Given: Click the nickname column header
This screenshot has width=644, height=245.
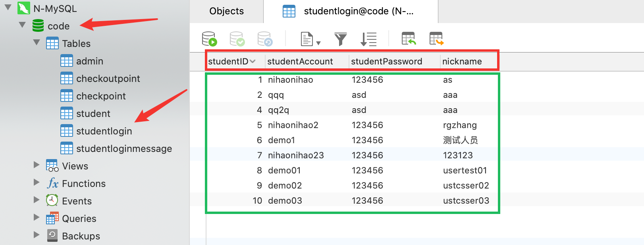Looking at the screenshot, I should (462, 61).
